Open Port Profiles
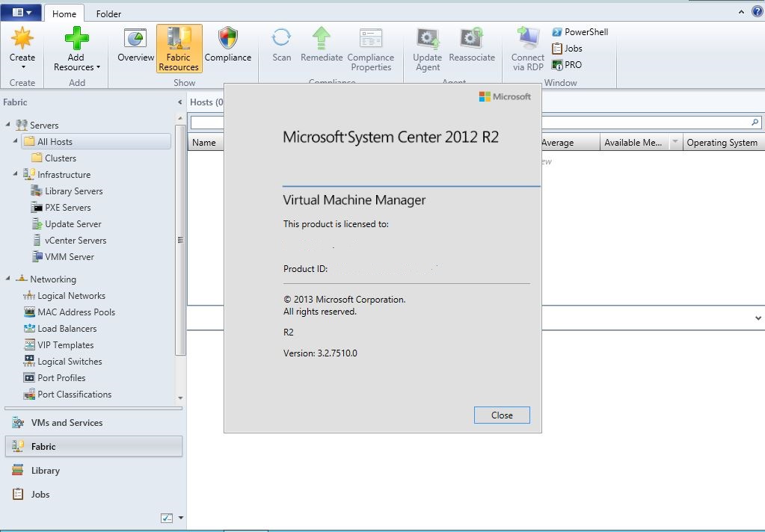765x532 pixels. pos(55,378)
